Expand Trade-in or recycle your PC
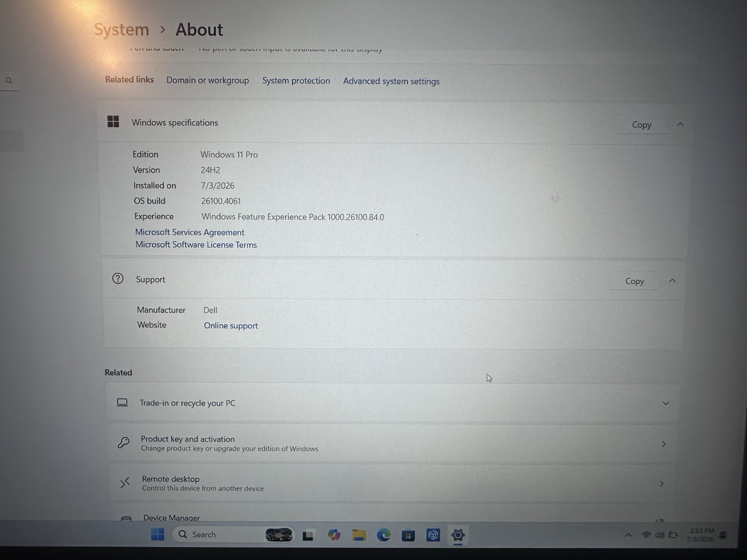This screenshot has width=747, height=560. pyautogui.click(x=666, y=403)
